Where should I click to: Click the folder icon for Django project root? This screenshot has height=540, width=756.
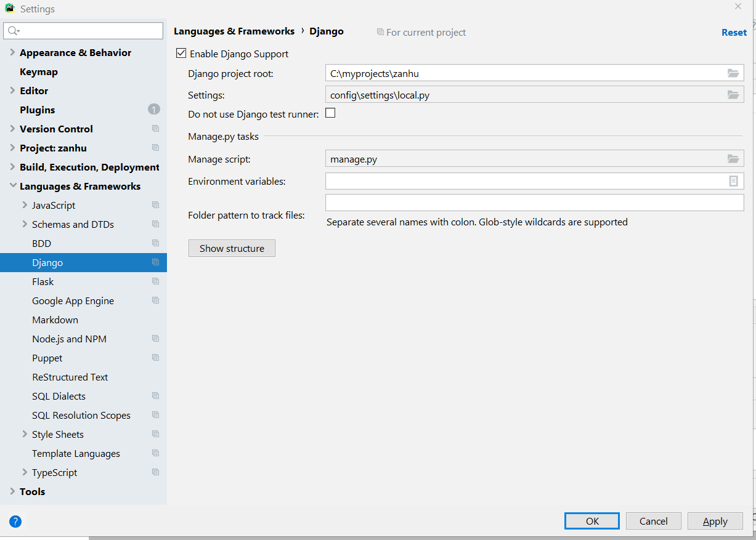[x=733, y=73]
